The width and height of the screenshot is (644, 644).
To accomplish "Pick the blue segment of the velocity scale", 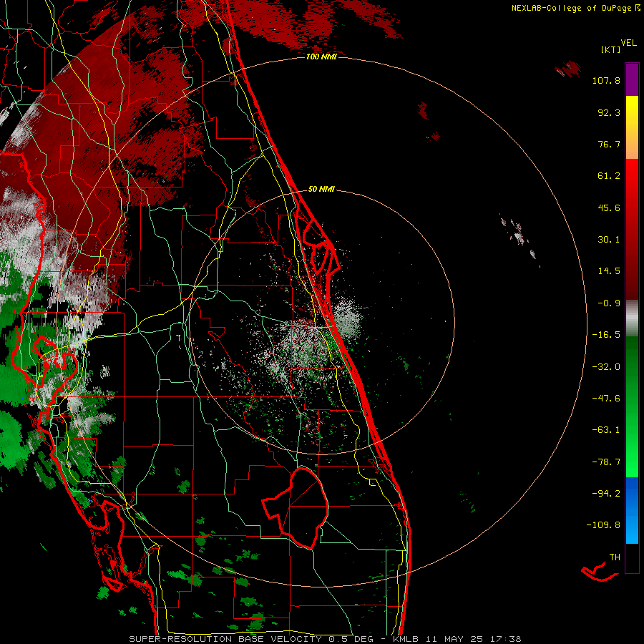I will point(632,510).
